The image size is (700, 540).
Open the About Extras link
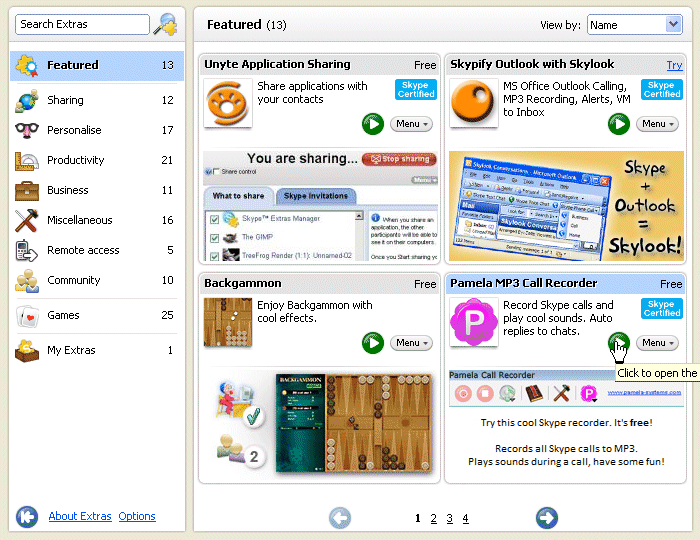click(x=80, y=516)
